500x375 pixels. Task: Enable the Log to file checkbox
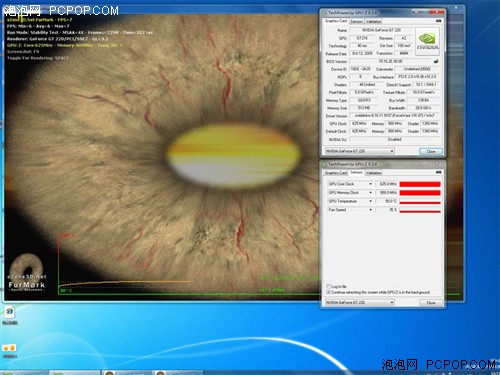tap(328, 286)
